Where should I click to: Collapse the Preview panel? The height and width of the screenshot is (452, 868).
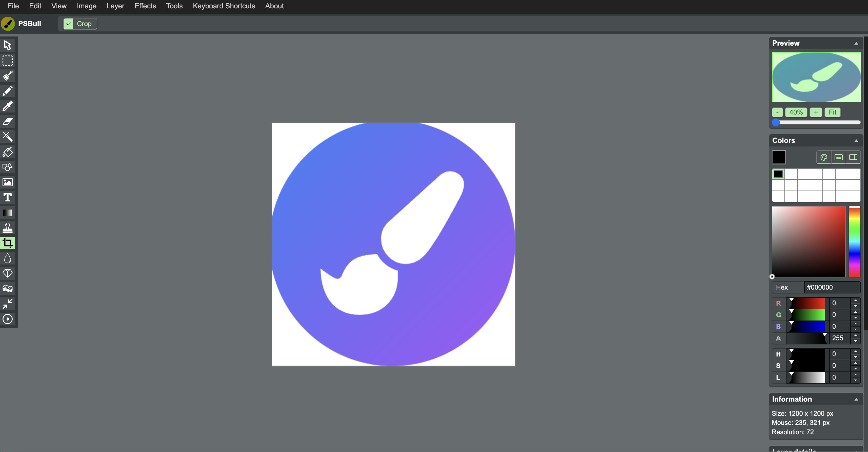(856, 44)
